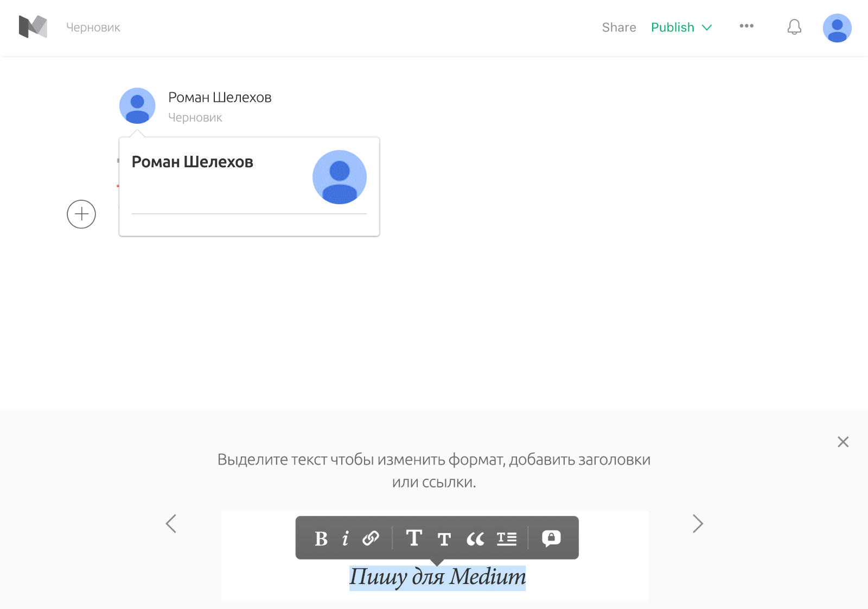This screenshot has width=868, height=609.
Task: Click the blockquote quotation icon
Action: tap(475, 539)
